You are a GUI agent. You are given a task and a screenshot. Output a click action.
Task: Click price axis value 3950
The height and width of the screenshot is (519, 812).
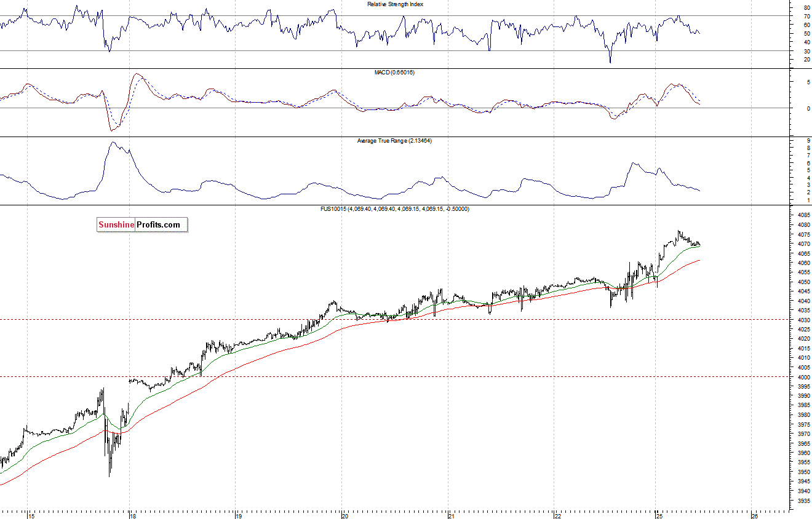[x=804, y=472]
